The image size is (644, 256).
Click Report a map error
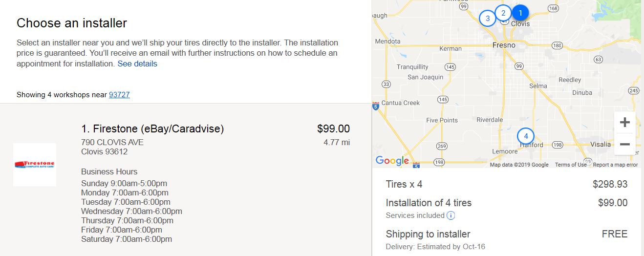click(615, 165)
